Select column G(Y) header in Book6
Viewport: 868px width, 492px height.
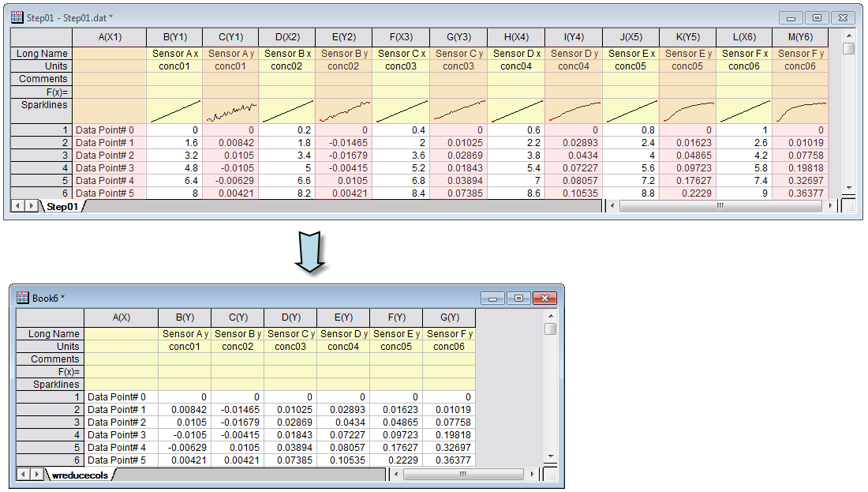pyautogui.click(x=450, y=317)
